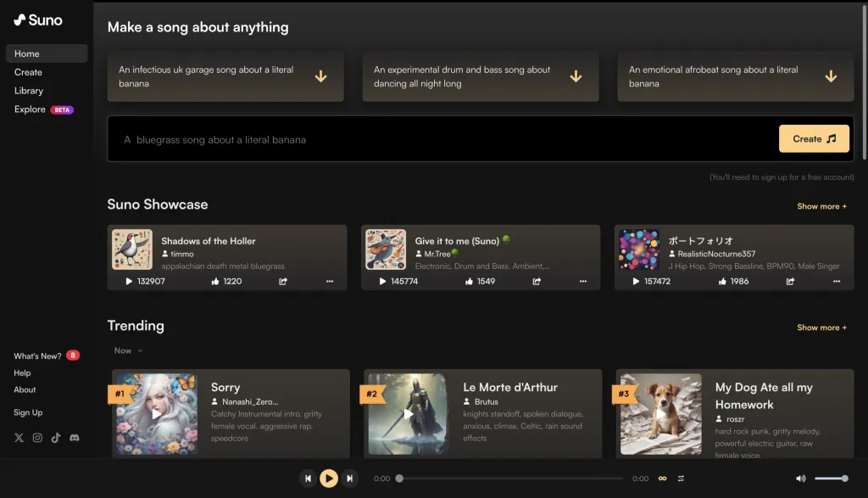868x498 pixels.
Task: Toggle the repeat button in player bar
Action: (681, 478)
